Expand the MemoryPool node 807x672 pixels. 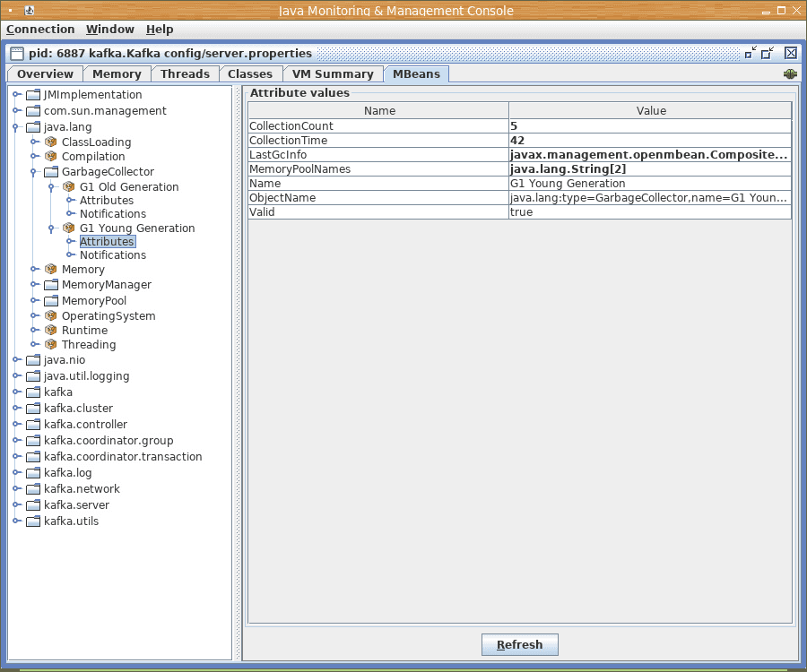click(x=34, y=300)
